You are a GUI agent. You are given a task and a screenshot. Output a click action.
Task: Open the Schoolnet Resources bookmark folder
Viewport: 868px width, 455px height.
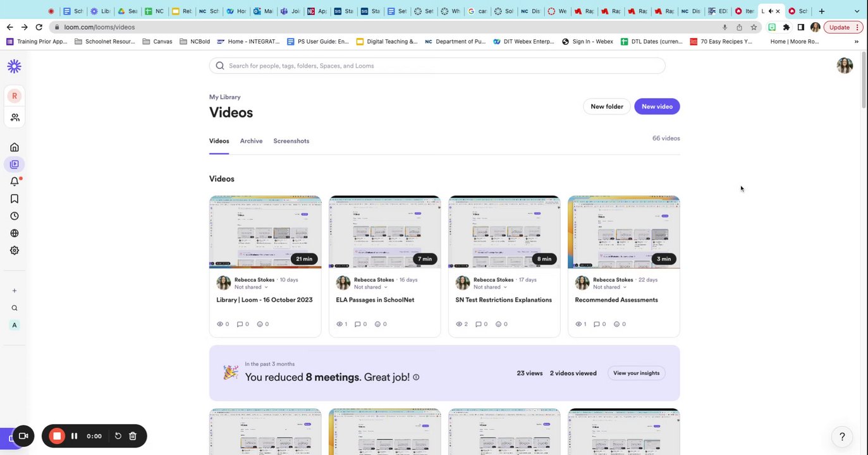(x=105, y=42)
